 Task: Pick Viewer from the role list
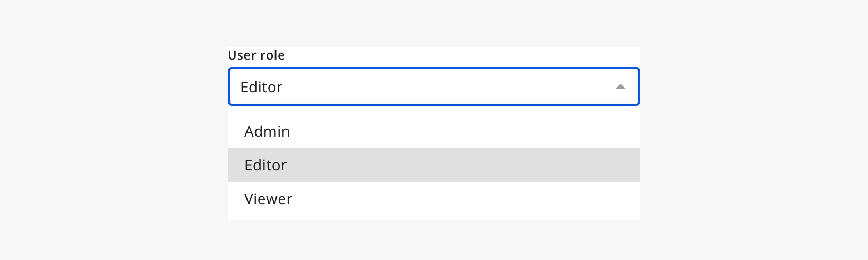click(x=434, y=199)
